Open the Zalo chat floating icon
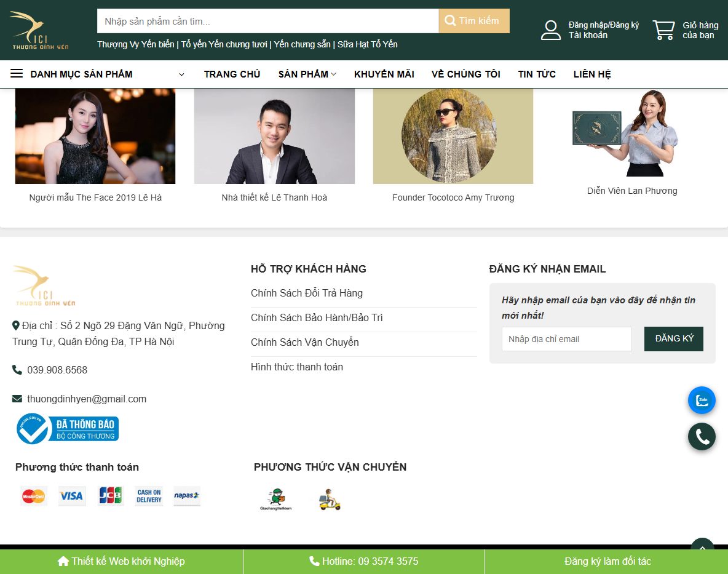The height and width of the screenshot is (574, 728). coord(702,400)
